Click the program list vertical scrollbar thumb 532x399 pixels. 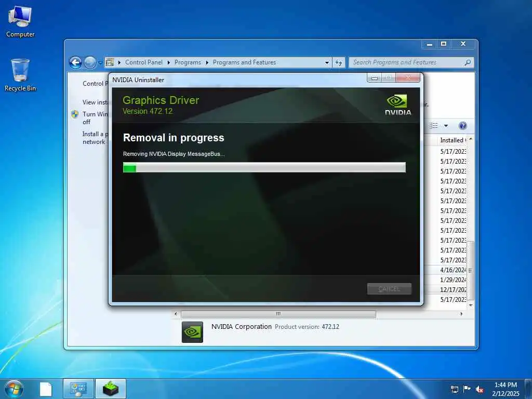[x=471, y=270]
